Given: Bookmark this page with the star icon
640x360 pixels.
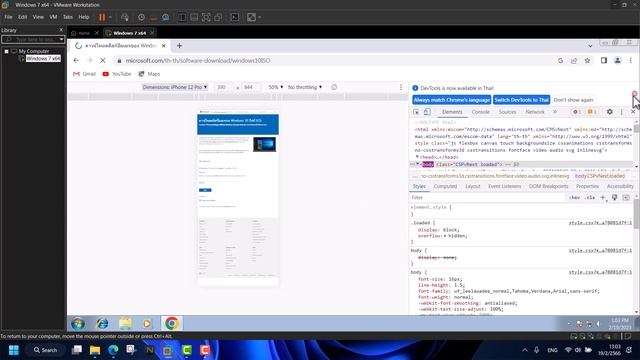Looking at the screenshot, I should (587, 60).
